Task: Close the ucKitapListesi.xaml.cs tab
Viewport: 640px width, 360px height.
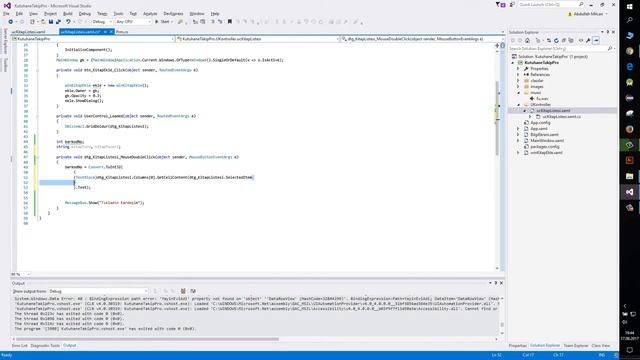Action: point(111,32)
